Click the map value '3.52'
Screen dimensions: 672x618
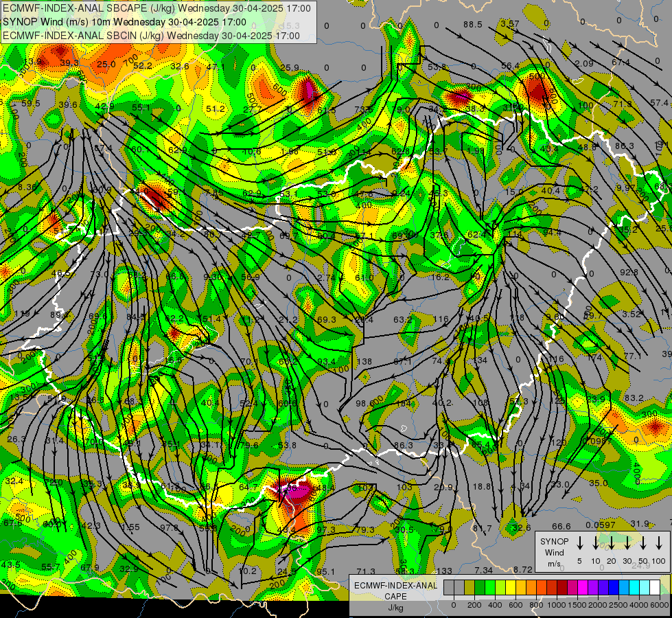(x=632, y=314)
